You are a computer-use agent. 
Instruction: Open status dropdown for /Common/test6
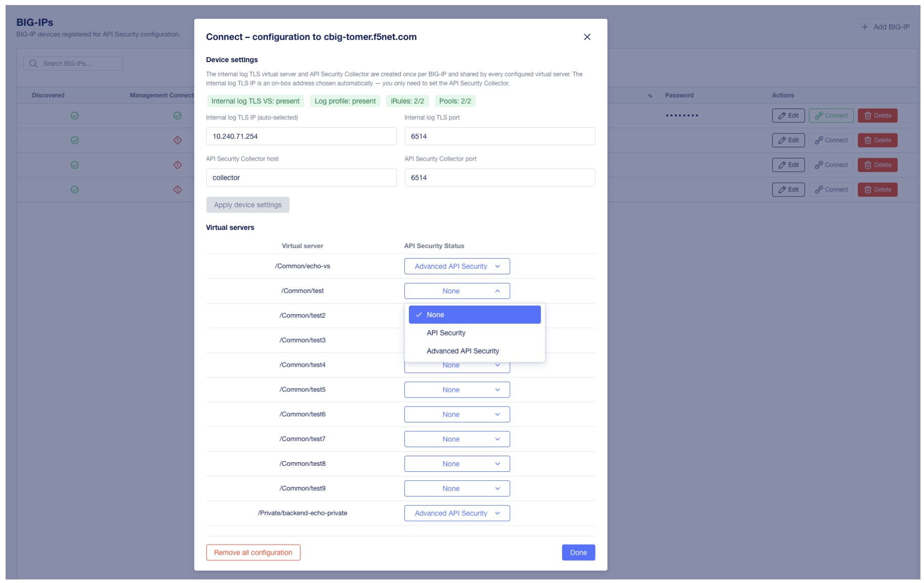pyautogui.click(x=457, y=415)
